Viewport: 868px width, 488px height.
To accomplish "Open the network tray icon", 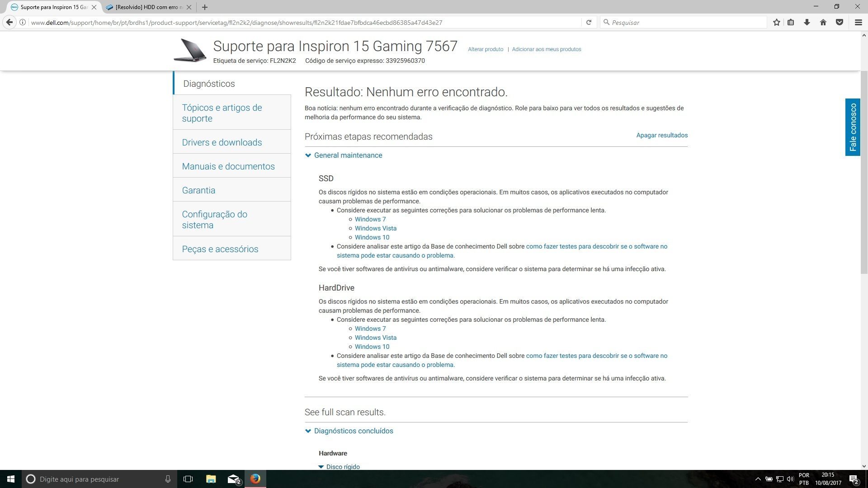I will pos(779,479).
